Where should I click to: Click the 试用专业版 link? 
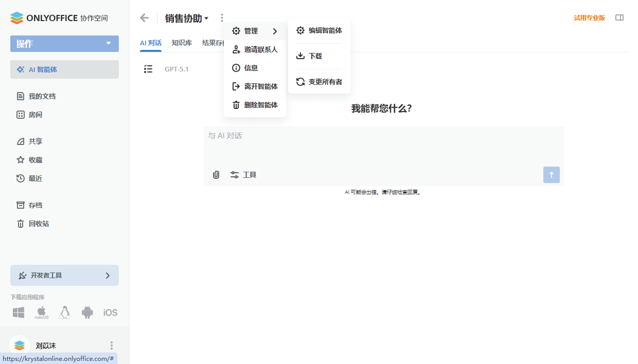pyautogui.click(x=590, y=17)
